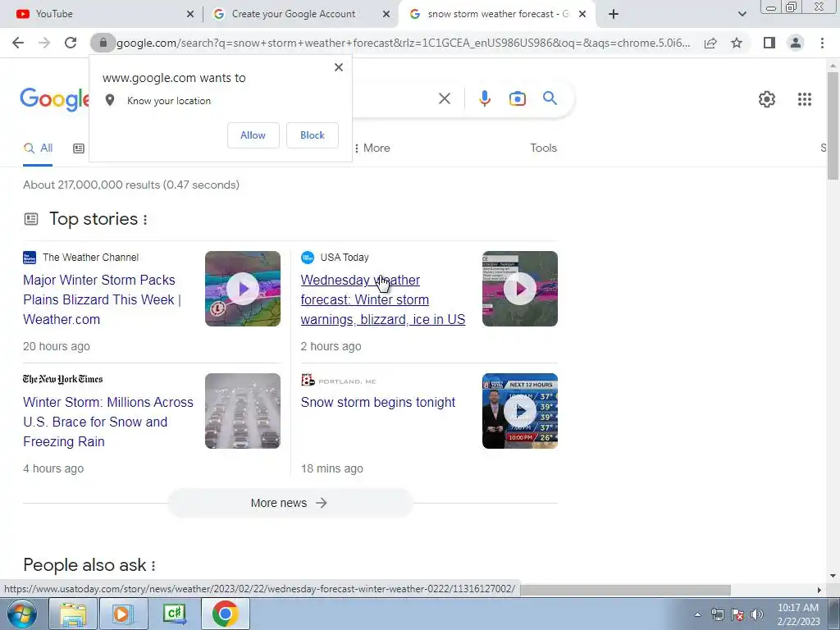Open the search Tools options
Viewport: 840px width, 630px height.
543,148
